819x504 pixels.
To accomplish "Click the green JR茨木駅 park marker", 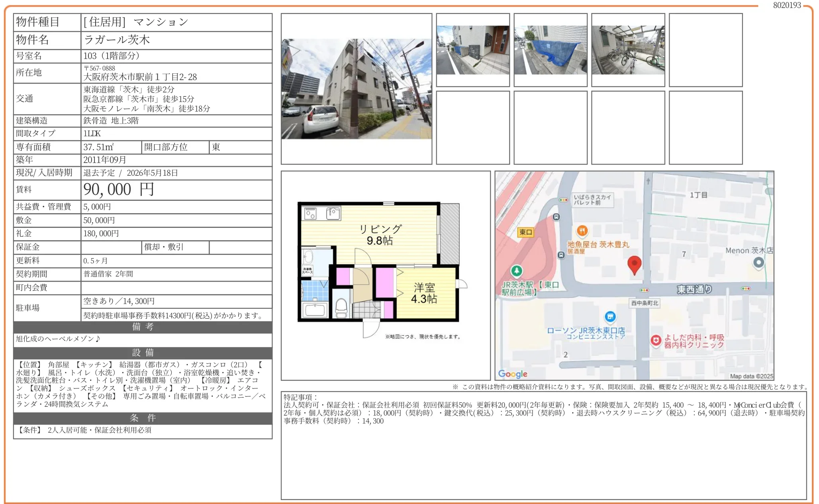I will 517,271.
